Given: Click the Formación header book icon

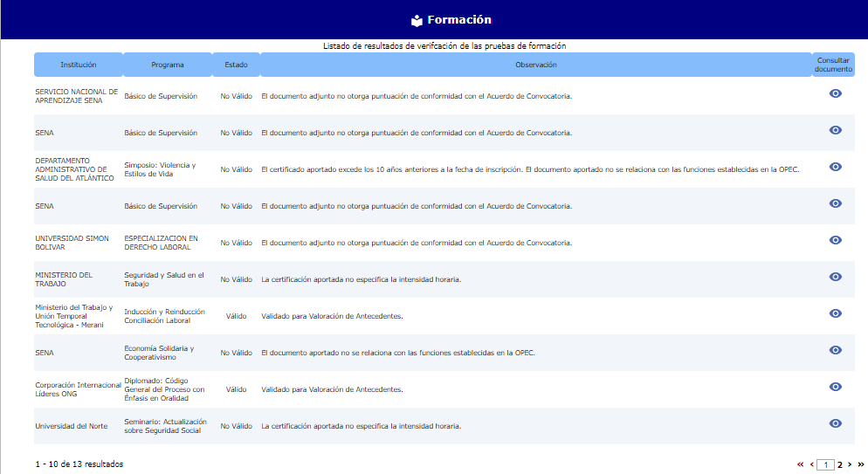Looking at the screenshot, I should (x=417, y=20).
